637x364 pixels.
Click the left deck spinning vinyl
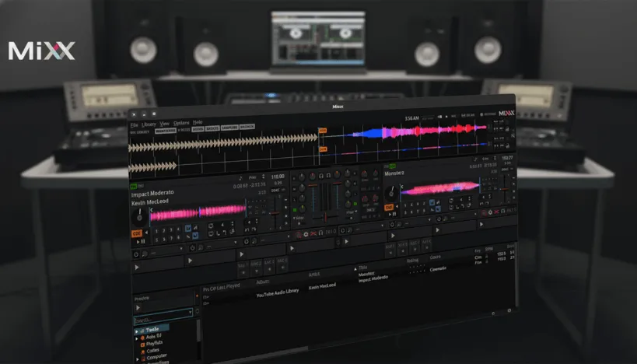pos(140,215)
